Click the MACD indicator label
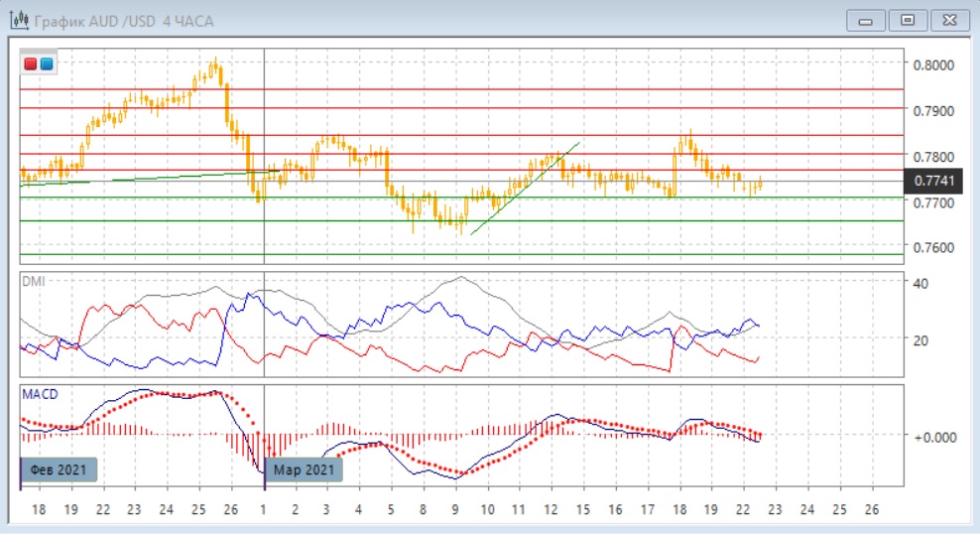Viewport: 980px width, 534px height. (40, 394)
